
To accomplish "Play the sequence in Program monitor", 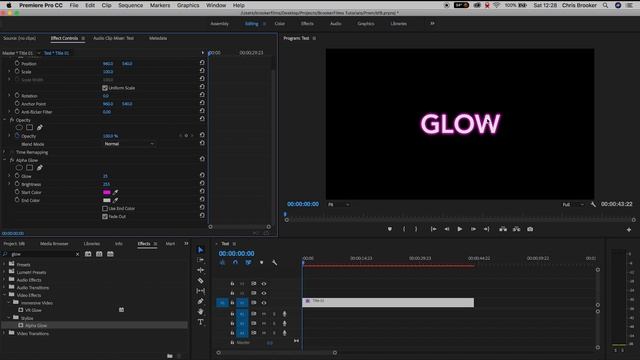I will (x=460, y=229).
